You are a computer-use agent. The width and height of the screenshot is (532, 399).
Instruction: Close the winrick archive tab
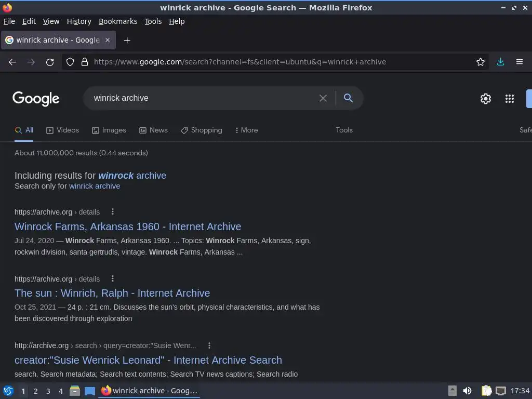tap(108, 40)
